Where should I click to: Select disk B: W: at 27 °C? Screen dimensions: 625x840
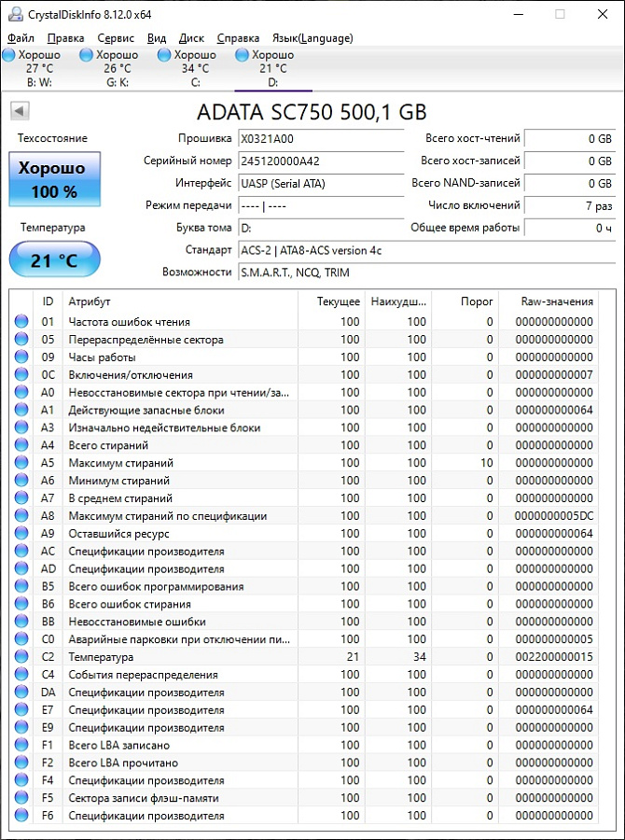pos(39,68)
